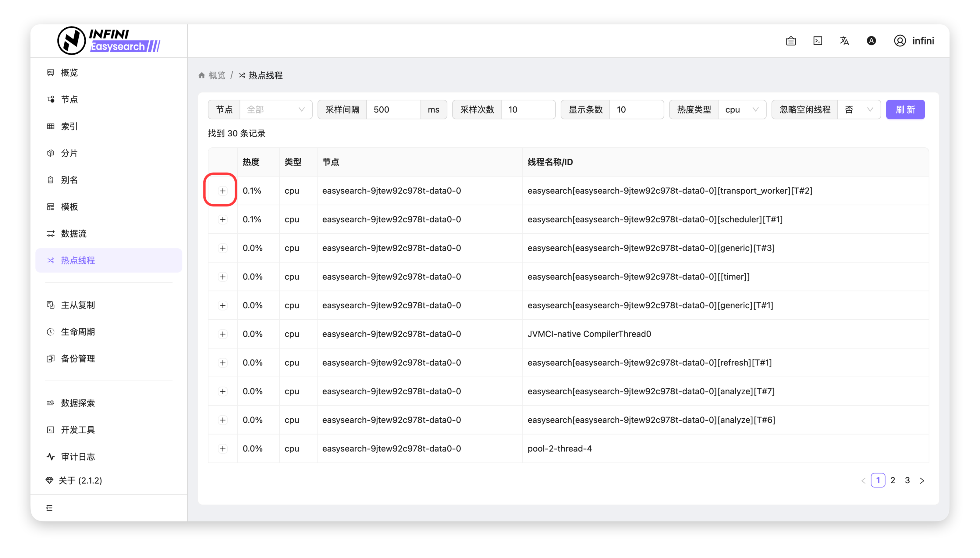The image size is (980, 558).
Task: Click the language translation icon
Action: click(x=844, y=41)
